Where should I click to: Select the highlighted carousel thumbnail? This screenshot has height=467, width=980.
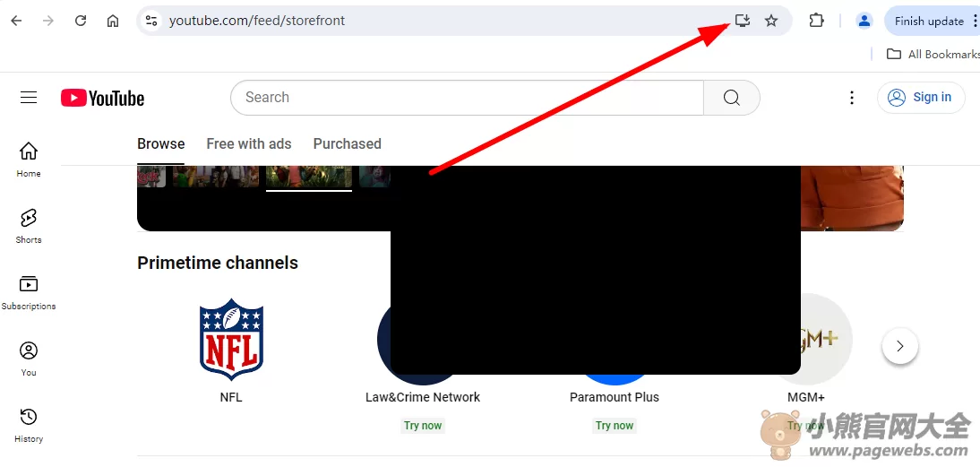pyautogui.click(x=309, y=177)
